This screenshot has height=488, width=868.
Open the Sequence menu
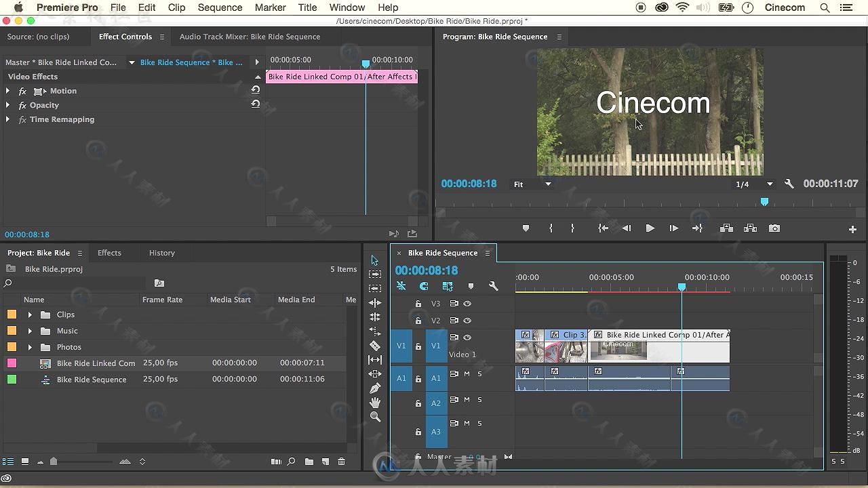tap(220, 7)
